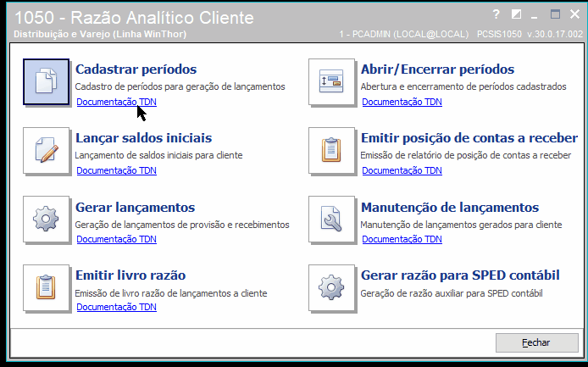Click description 'Abertura e encerramento de períodos cadastrados'
The image size is (588, 367).
(x=463, y=86)
